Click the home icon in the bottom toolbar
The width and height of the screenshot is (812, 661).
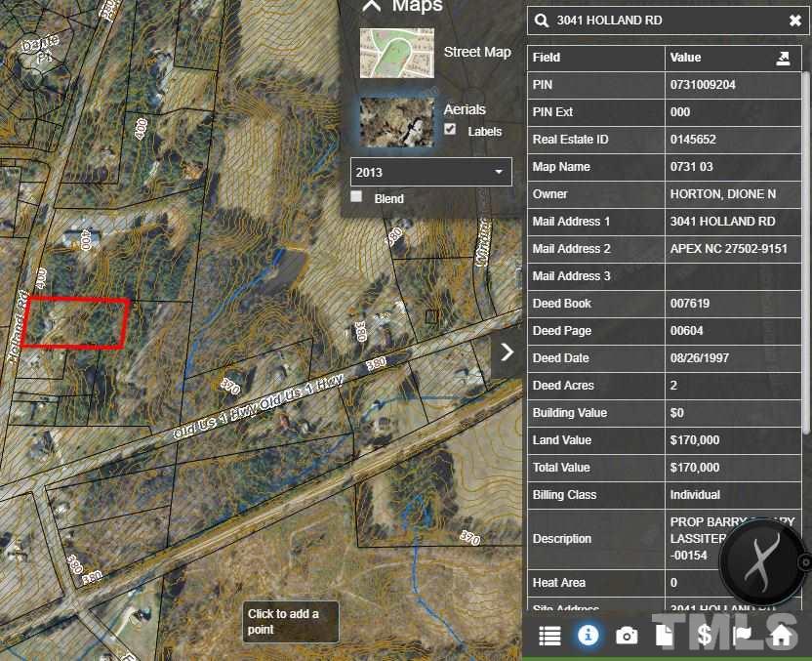(781, 635)
